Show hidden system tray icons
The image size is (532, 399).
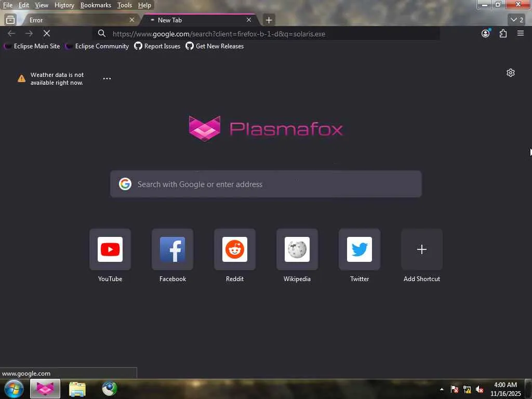tap(442, 389)
